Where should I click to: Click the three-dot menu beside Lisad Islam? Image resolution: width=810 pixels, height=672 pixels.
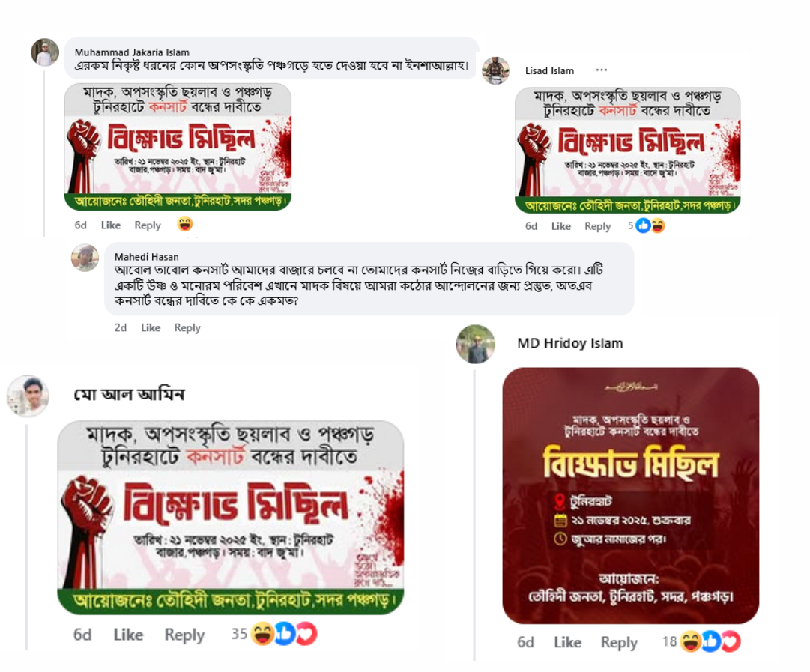tap(601, 70)
